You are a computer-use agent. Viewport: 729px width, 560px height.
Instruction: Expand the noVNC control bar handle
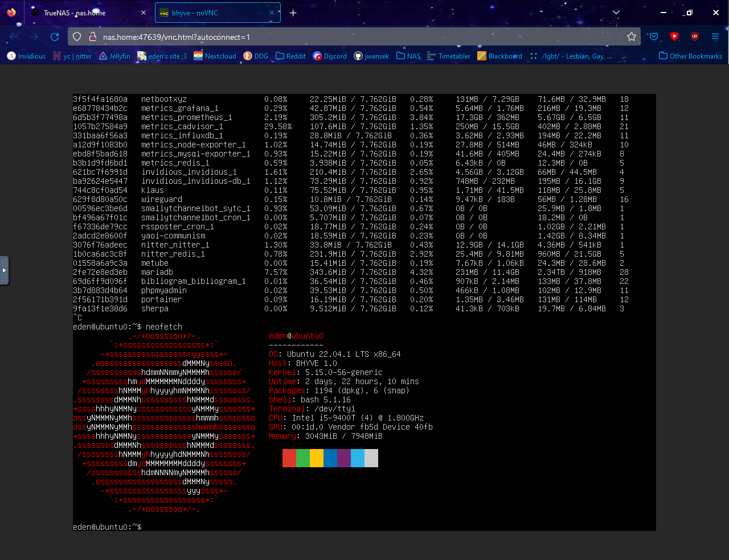coord(4,271)
